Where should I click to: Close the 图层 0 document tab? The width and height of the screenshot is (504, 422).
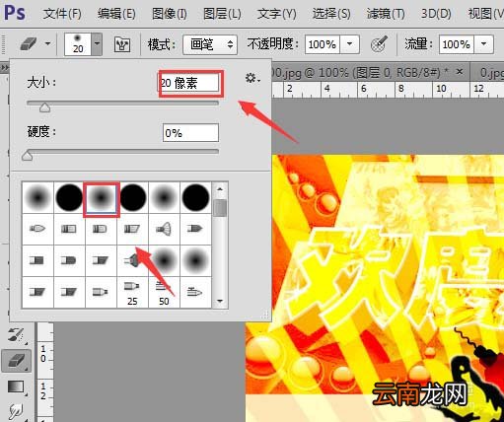point(460,72)
